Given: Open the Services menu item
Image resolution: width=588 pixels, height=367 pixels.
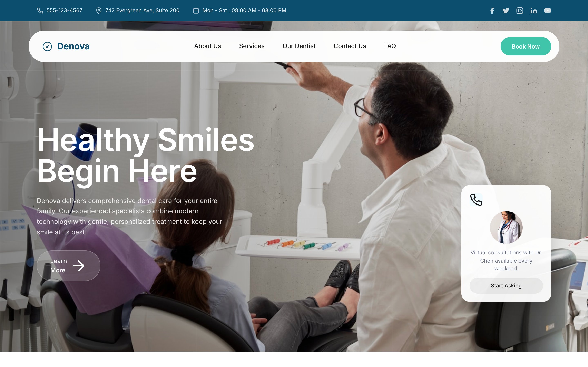Looking at the screenshot, I should (x=252, y=46).
